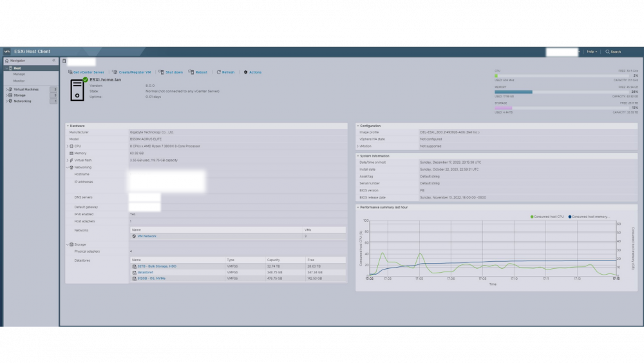The image size is (644, 363).
Task: Click the VMware vm logo icon
Action: 7,52
